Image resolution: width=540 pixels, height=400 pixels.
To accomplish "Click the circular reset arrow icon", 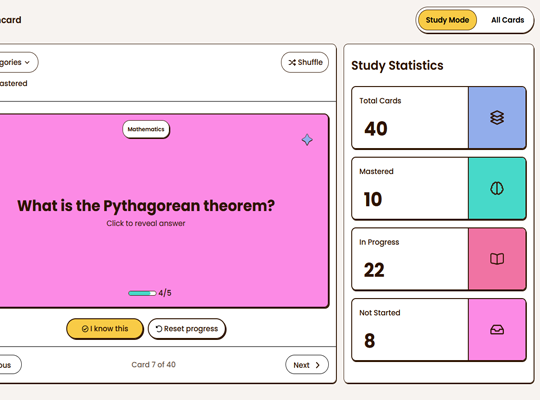I will (x=159, y=329).
